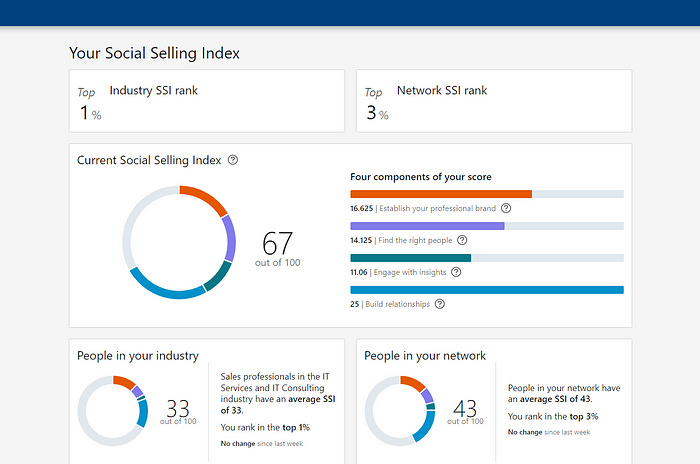
Task: Click the blue Build relationships progress bar
Action: tap(487, 290)
